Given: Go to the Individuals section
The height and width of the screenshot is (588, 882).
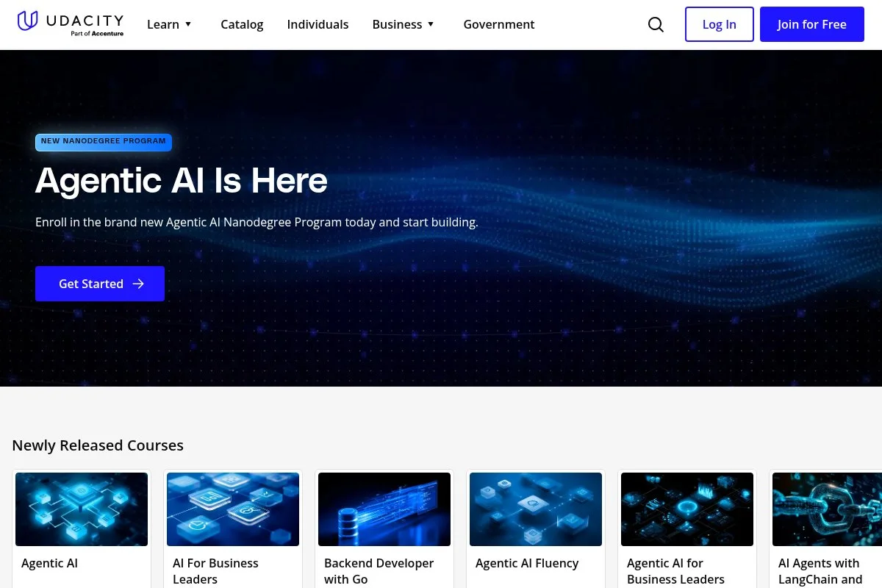Looking at the screenshot, I should 318,24.
